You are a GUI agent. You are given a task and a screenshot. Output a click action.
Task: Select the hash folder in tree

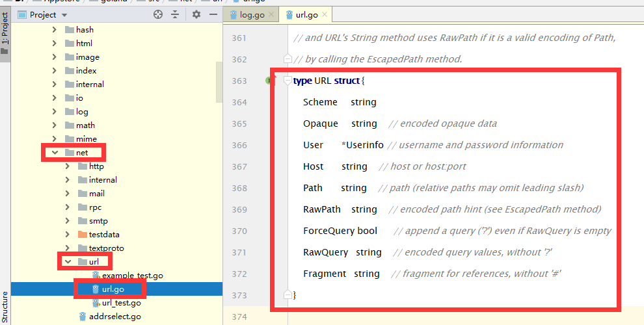[85, 29]
